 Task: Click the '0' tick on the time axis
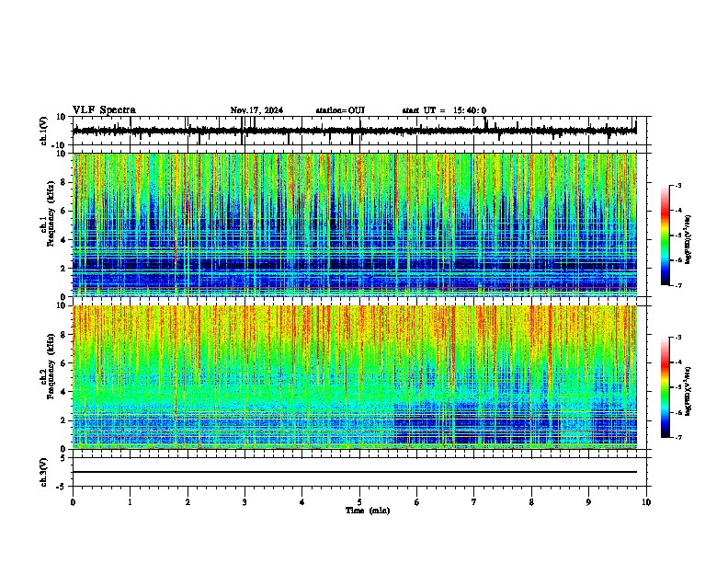(73, 502)
